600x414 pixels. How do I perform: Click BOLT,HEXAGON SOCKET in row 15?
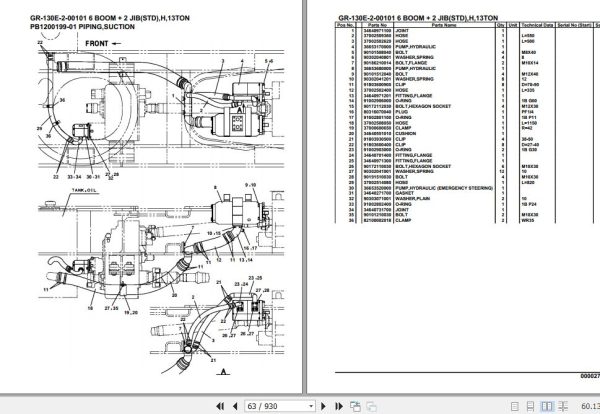point(423,106)
